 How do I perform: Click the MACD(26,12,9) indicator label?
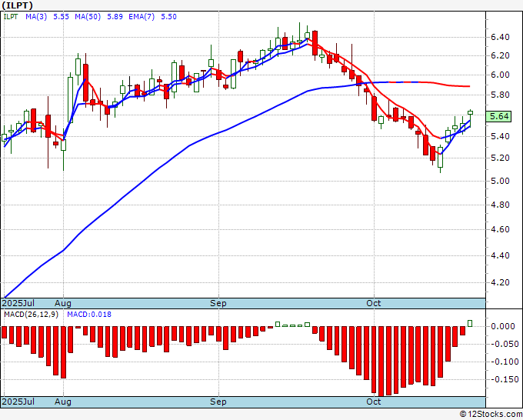31,315
